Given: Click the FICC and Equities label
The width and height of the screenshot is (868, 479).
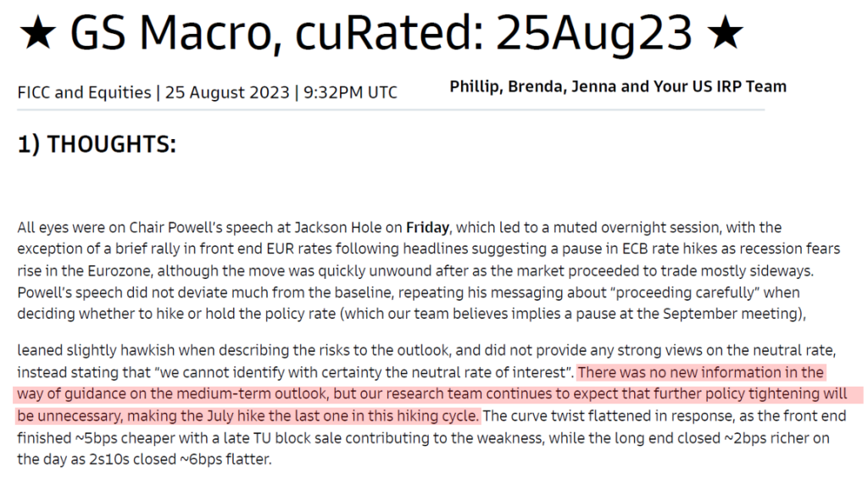Looking at the screenshot, I should pyautogui.click(x=84, y=92).
